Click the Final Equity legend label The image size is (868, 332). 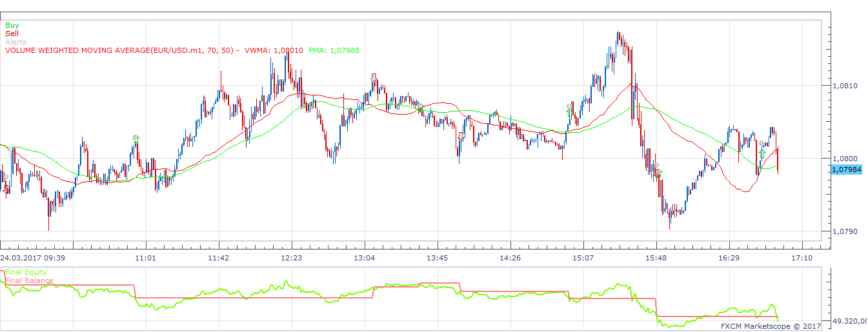click(26, 273)
